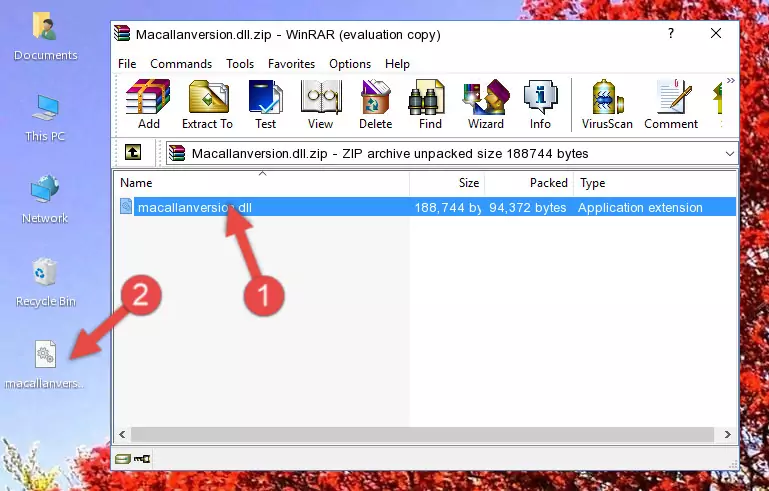769x491 pixels.
Task: Show archive Info
Action: coord(540,104)
